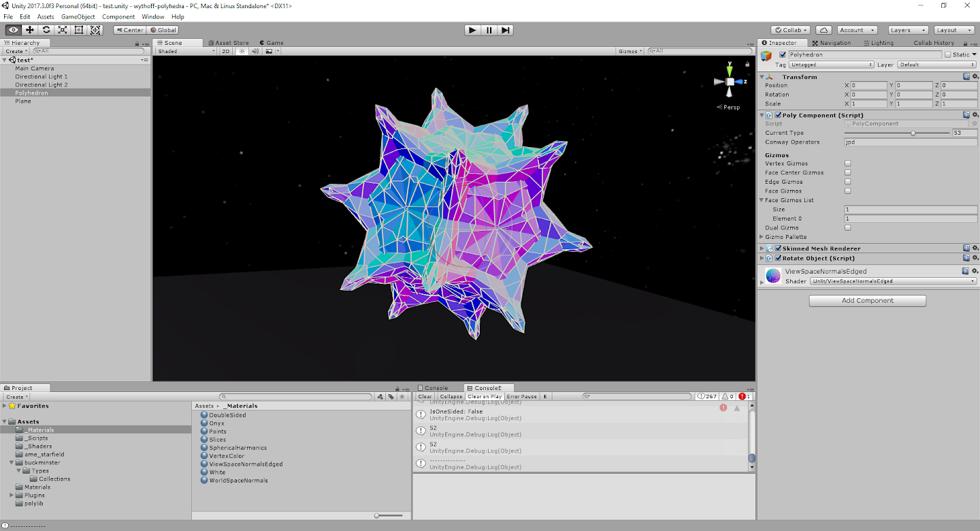Expand the Plugins folder

[x=12, y=496]
